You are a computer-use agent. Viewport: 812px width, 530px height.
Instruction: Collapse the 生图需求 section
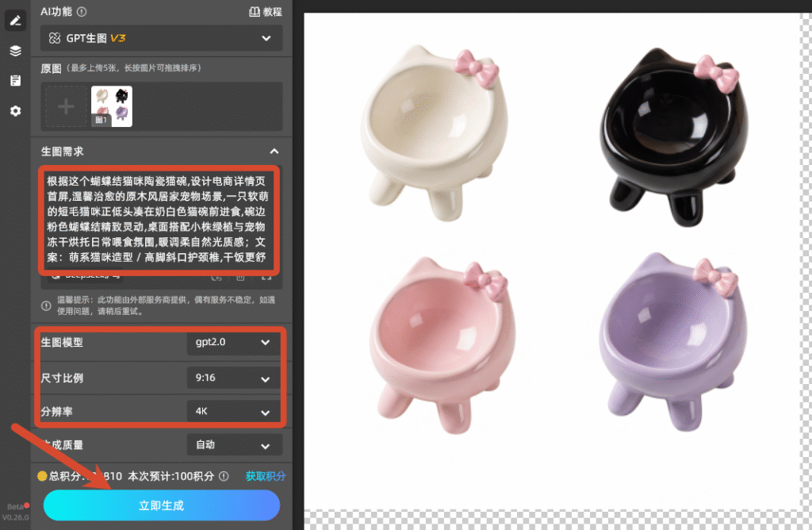click(x=274, y=152)
